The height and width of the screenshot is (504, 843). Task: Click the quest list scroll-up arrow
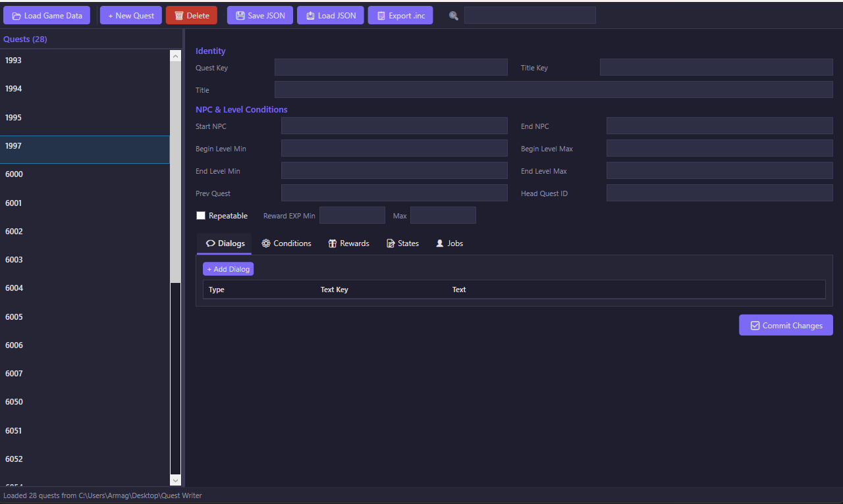pos(175,57)
